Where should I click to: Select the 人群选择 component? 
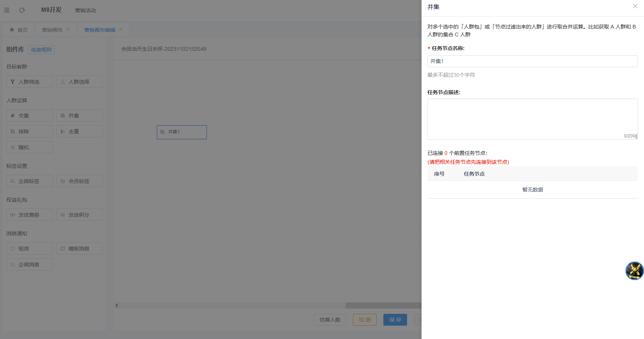tap(79, 82)
